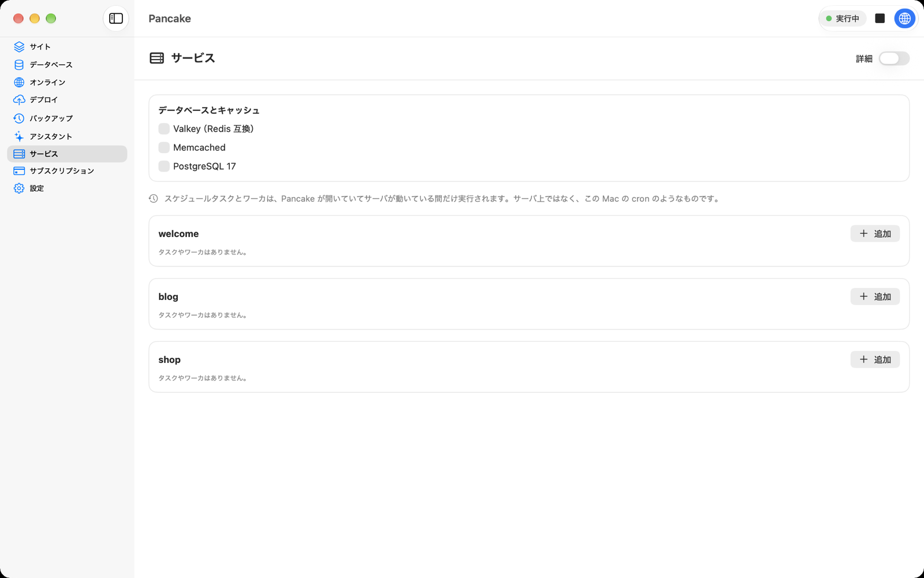
Task: Toggle the sidebar panel icon
Action: [x=116, y=18]
